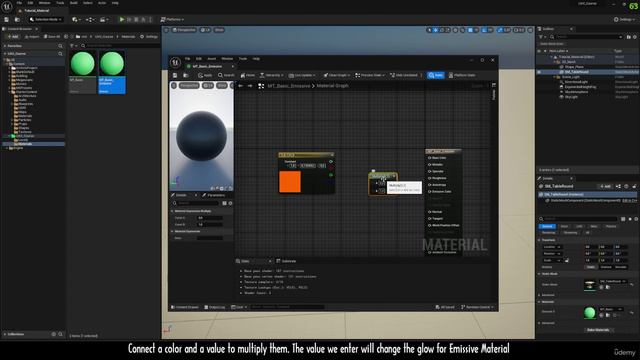Click Import in Content Browser
The image size is (640, 360).
point(31,37)
